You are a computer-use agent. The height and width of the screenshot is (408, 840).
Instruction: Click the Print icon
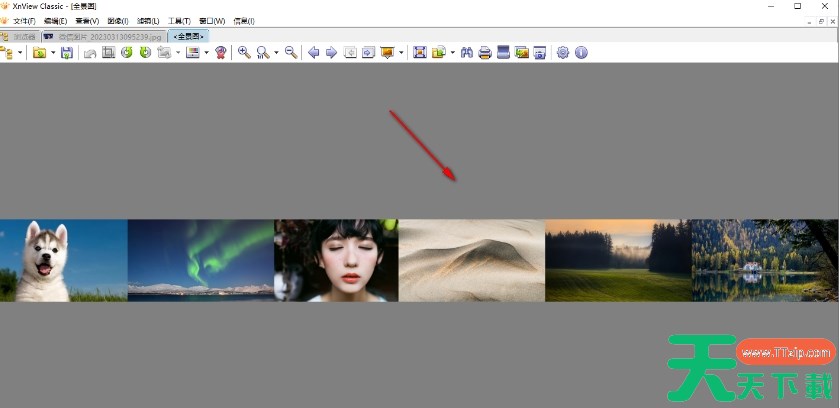coord(485,52)
